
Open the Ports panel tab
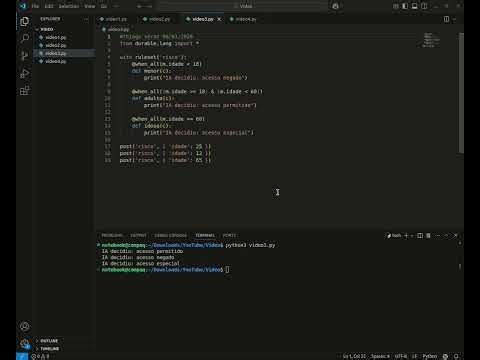[x=229, y=235]
